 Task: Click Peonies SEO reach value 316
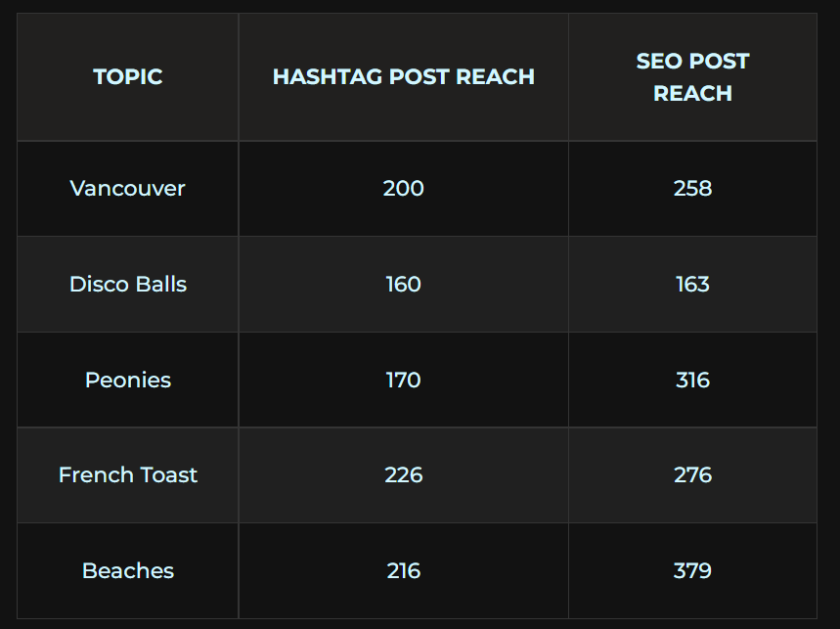(692, 380)
